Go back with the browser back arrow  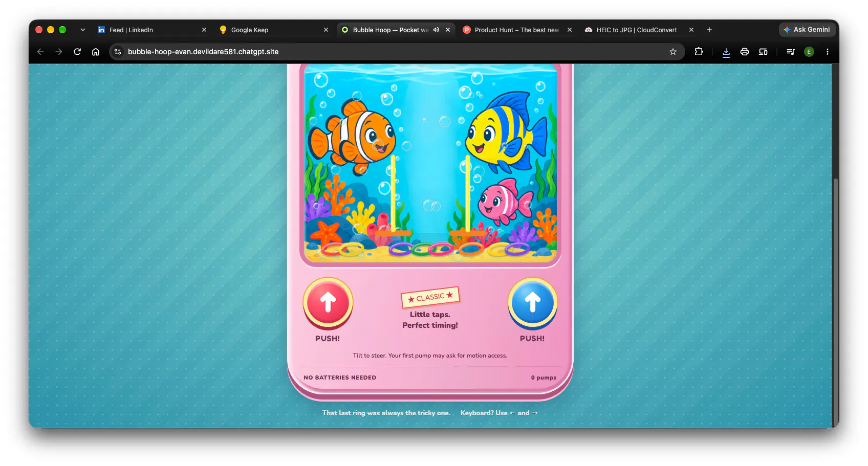[x=40, y=52]
